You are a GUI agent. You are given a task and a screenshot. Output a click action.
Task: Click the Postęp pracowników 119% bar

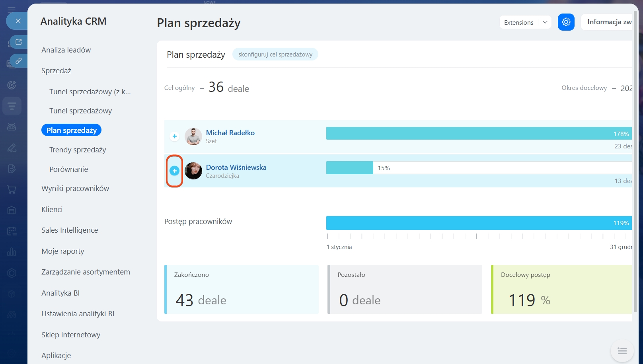coord(479,223)
